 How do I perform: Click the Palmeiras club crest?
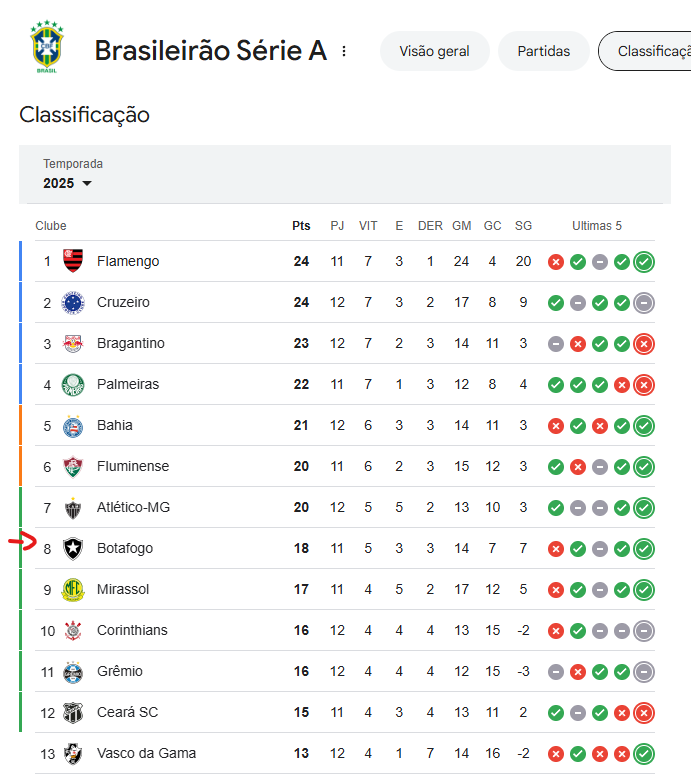pyautogui.click(x=73, y=385)
